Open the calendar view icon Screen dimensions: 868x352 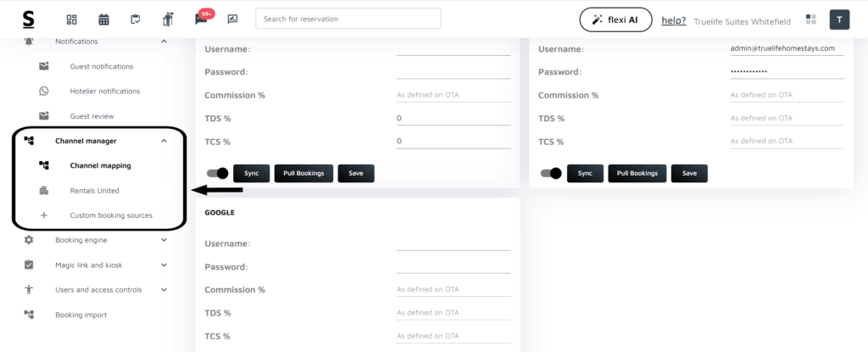[103, 20]
